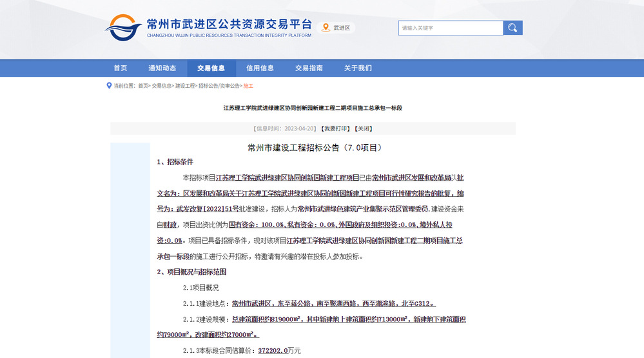Open the 关于我们 navigation tab
This screenshot has height=358, width=644.
pos(358,68)
